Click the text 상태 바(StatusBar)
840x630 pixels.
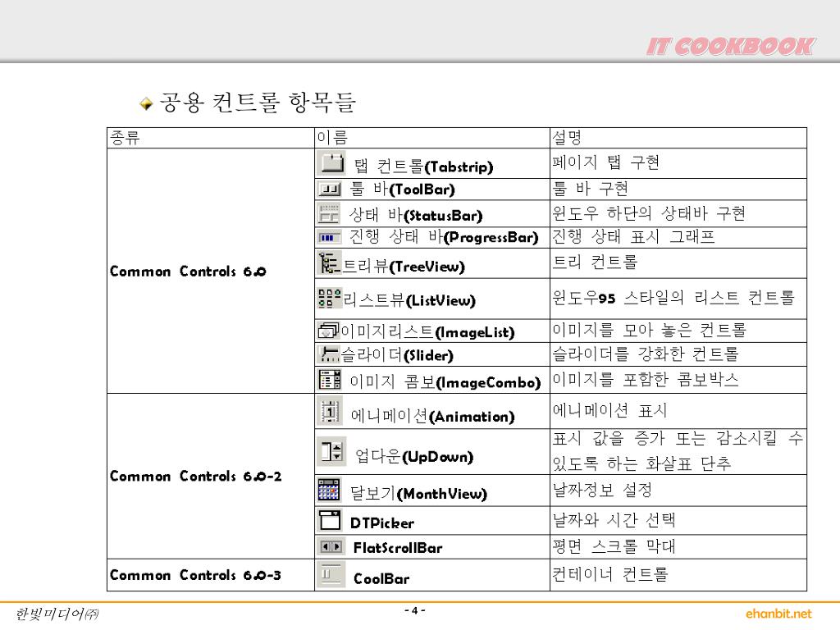tap(416, 215)
